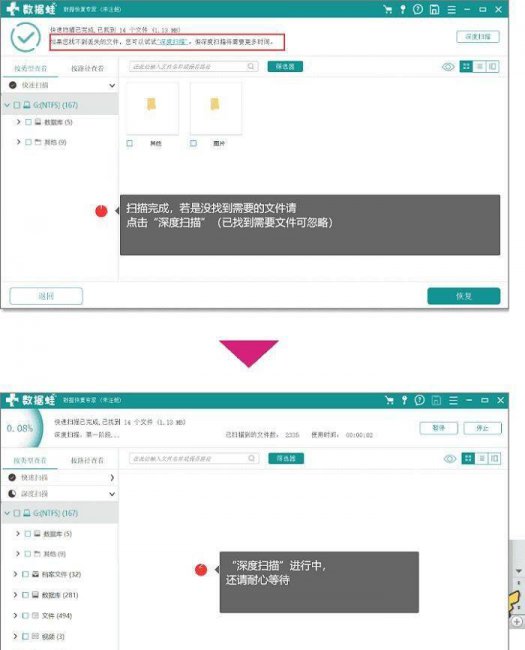Click the 档案文件 (32) type icon

click(35, 574)
